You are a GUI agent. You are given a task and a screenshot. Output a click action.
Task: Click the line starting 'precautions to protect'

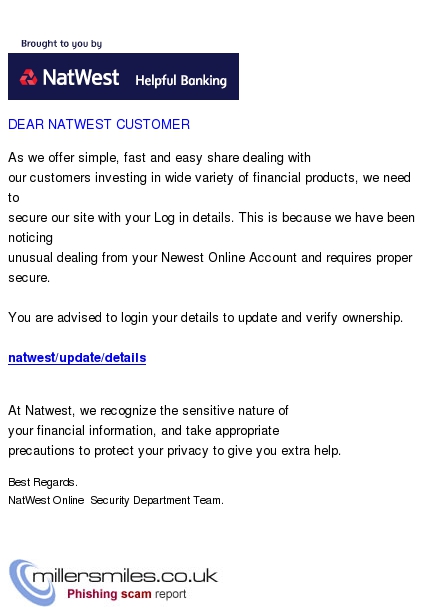[x=175, y=451]
